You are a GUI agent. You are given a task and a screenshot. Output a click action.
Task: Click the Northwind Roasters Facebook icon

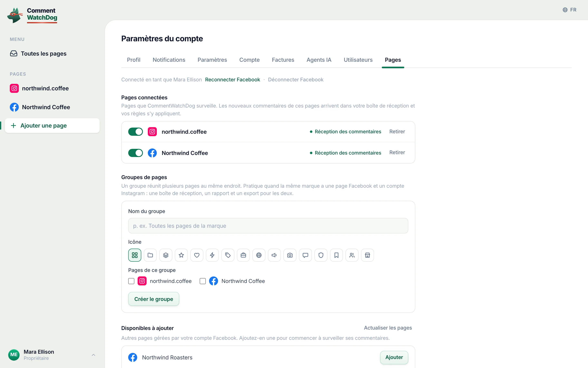133,358
